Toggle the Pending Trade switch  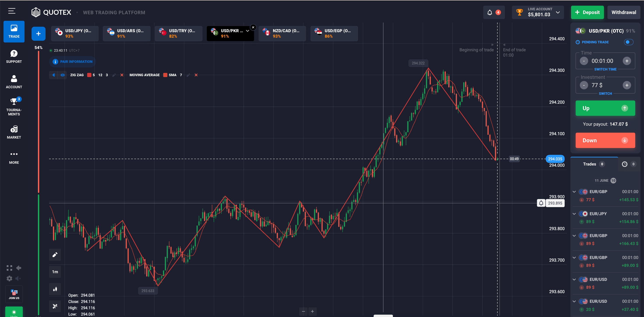click(628, 42)
